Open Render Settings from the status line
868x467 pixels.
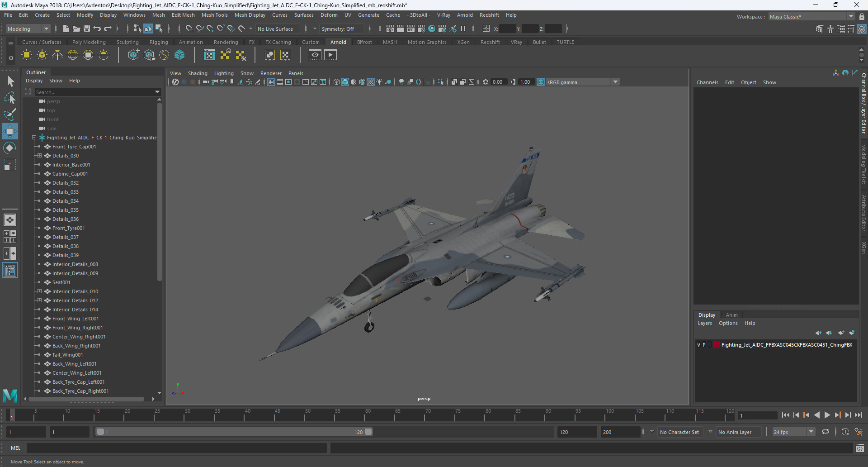421,29
